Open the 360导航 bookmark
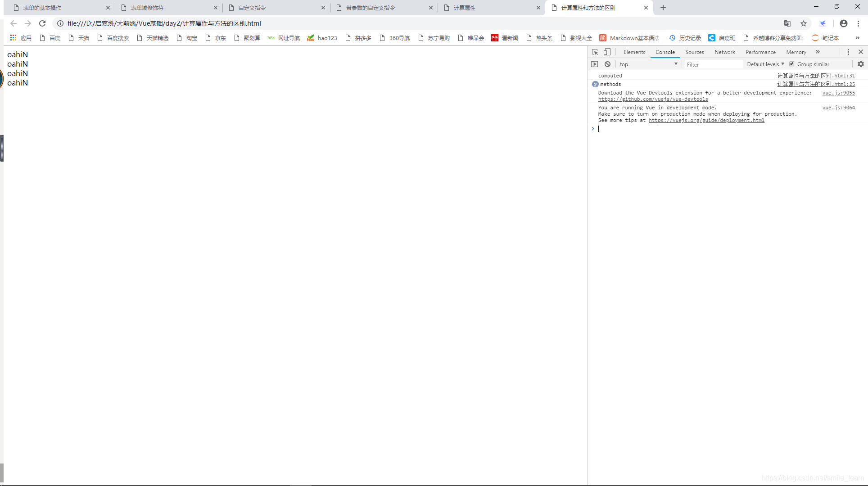 pyautogui.click(x=395, y=38)
